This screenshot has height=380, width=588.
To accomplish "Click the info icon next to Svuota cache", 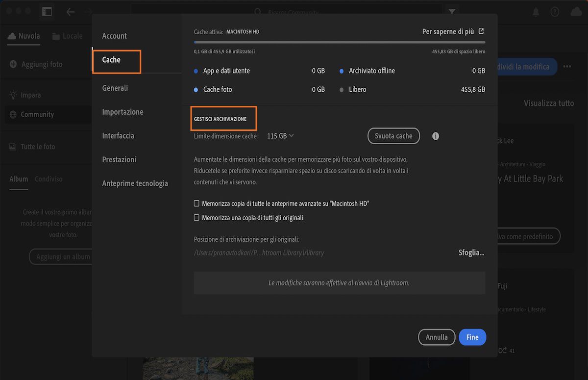I will (x=435, y=136).
